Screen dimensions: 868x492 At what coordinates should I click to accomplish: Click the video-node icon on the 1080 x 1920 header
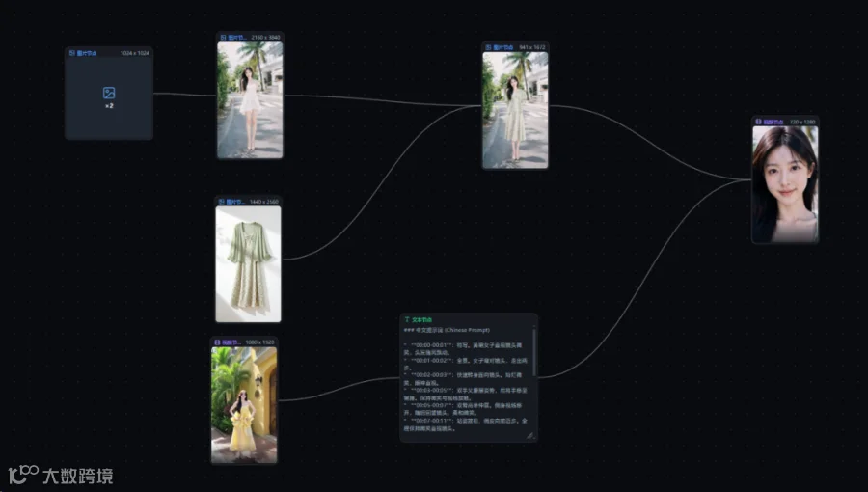[x=217, y=342]
